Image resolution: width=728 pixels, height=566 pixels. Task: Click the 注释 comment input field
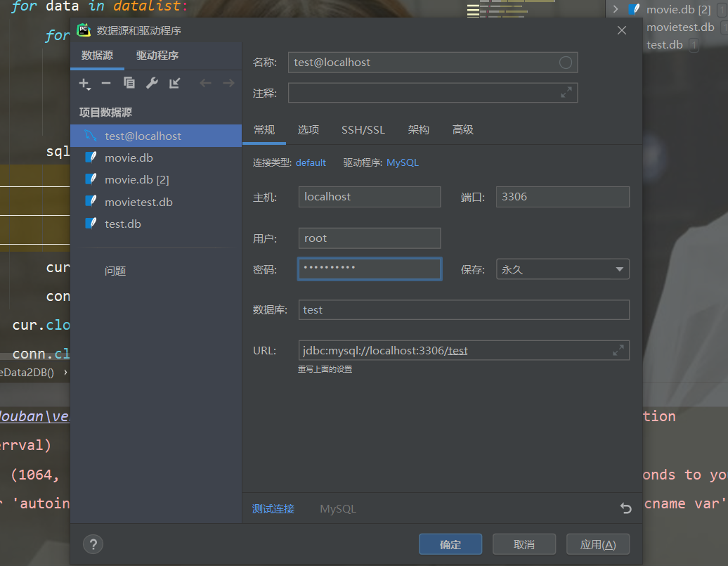click(x=433, y=93)
